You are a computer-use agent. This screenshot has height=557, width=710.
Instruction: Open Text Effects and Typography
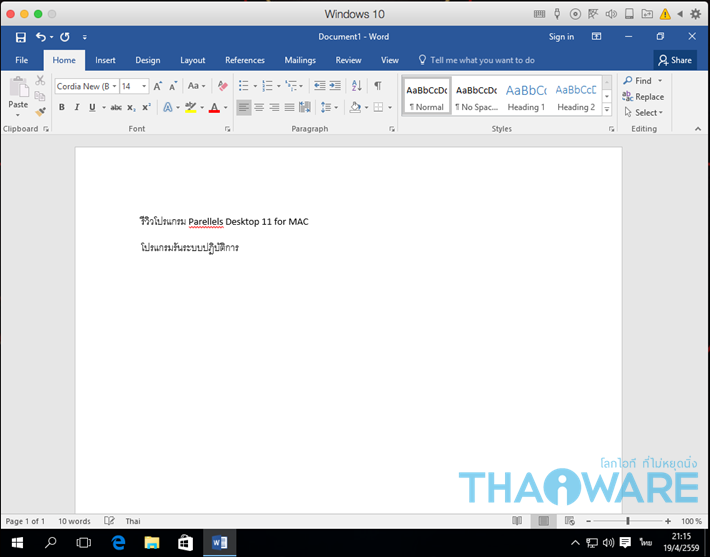point(168,107)
